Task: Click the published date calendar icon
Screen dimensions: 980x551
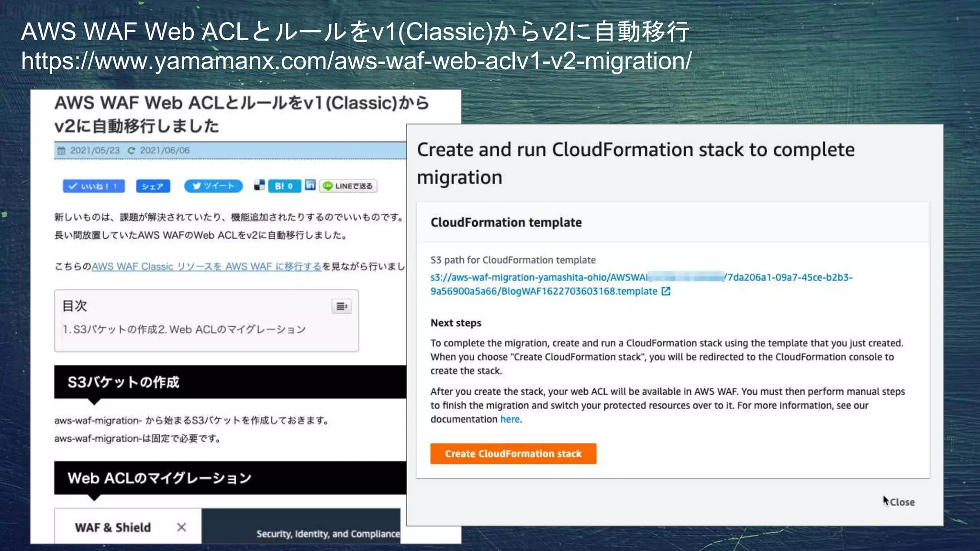Action: (x=61, y=151)
